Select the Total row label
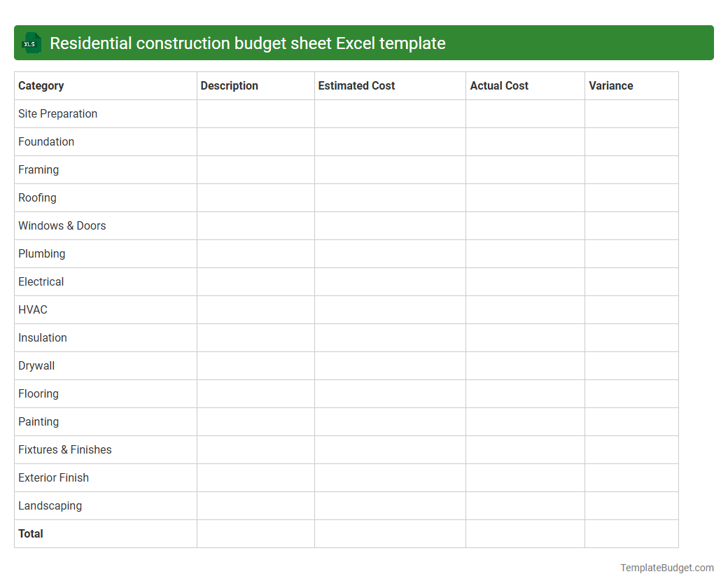728x588 pixels. 31,533
